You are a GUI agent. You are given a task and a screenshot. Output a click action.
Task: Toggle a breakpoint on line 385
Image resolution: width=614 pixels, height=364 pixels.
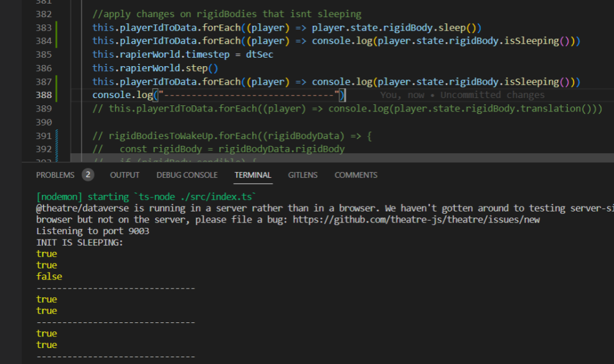click(x=28, y=54)
